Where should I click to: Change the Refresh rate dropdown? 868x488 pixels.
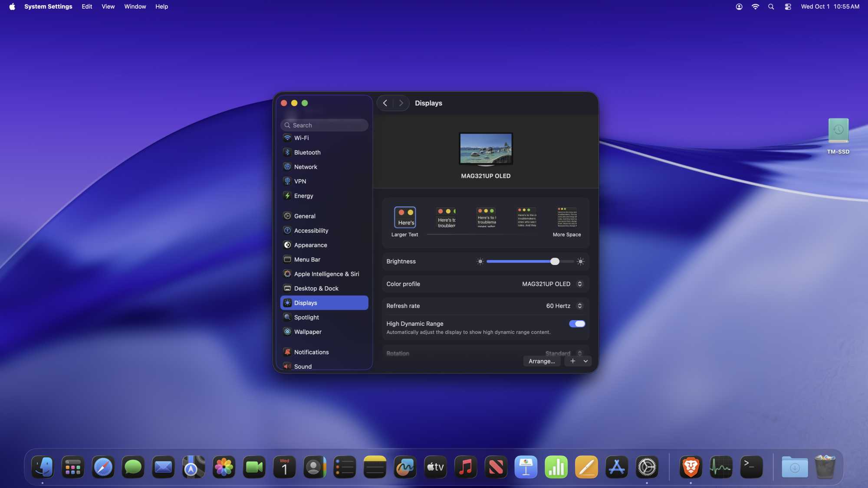[x=564, y=306]
